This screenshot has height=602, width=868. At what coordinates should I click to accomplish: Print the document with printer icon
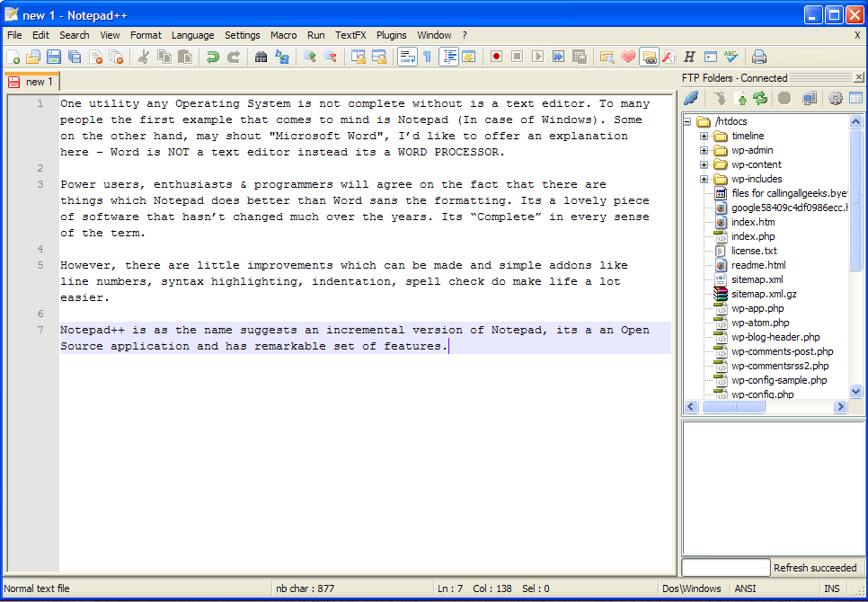tap(758, 57)
